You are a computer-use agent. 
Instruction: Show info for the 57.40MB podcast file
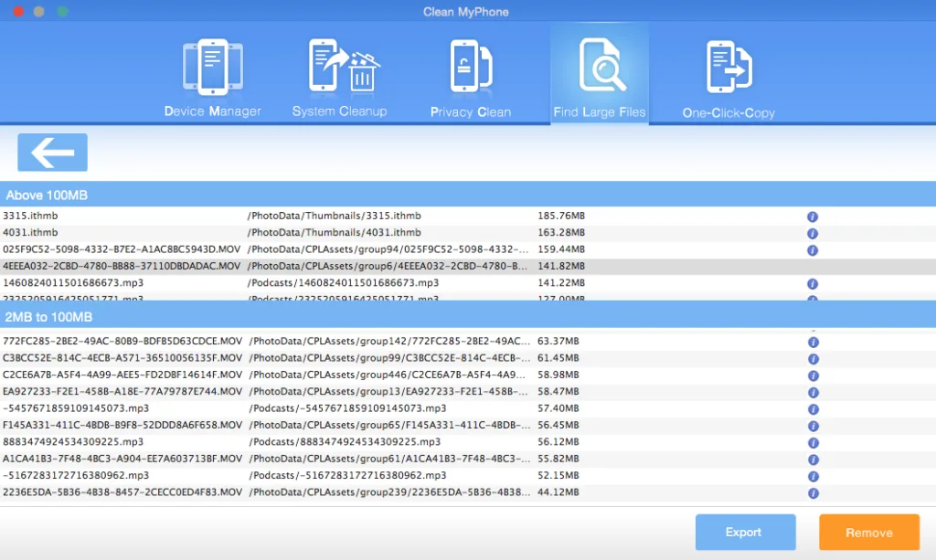813,409
